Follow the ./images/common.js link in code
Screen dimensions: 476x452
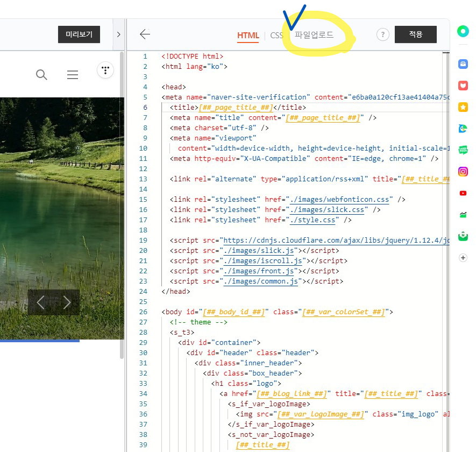(260, 281)
